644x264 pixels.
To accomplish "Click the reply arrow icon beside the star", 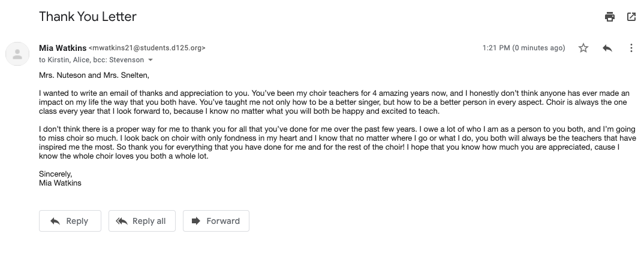I will pyautogui.click(x=607, y=48).
